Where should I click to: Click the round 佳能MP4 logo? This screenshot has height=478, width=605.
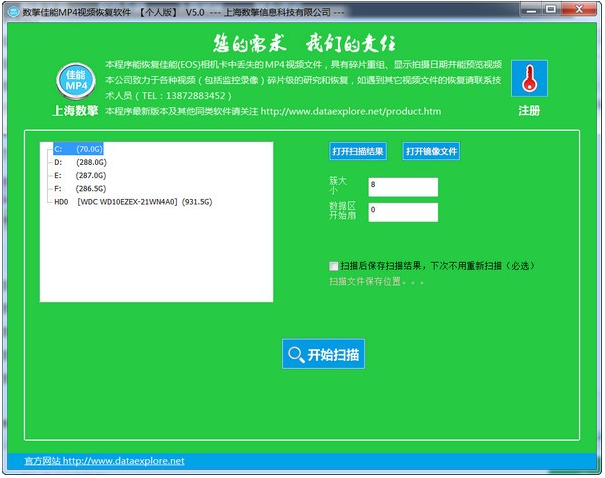coord(75,81)
